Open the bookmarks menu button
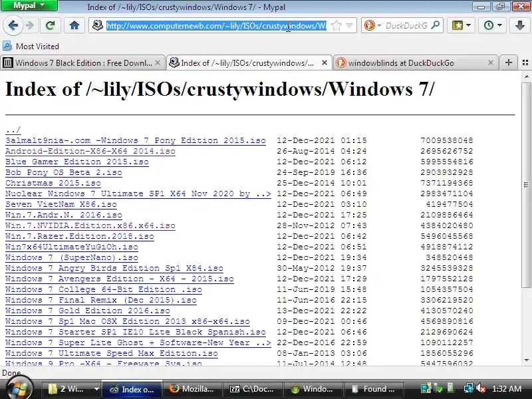Viewport: 532px width, 399px height. (461, 25)
